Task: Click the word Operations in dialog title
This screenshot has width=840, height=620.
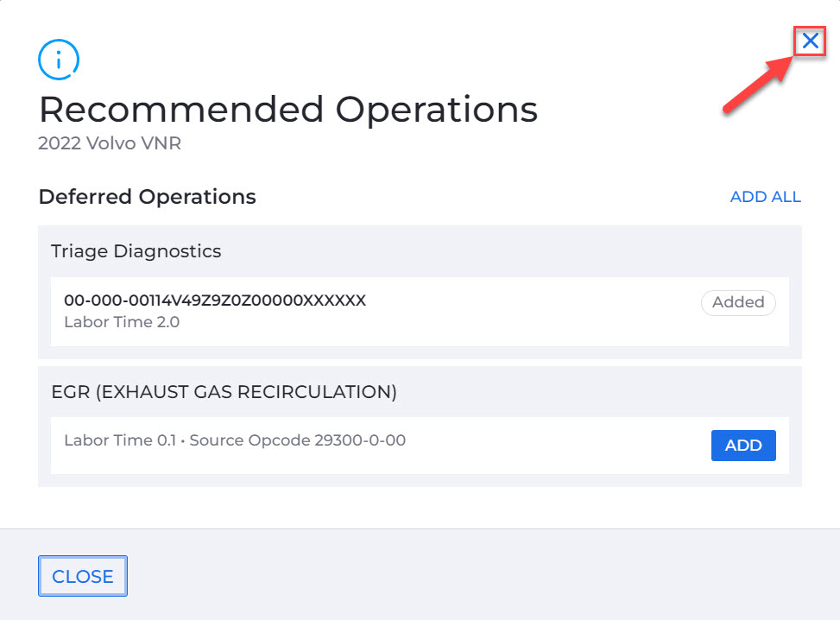Action: (x=437, y=111)
